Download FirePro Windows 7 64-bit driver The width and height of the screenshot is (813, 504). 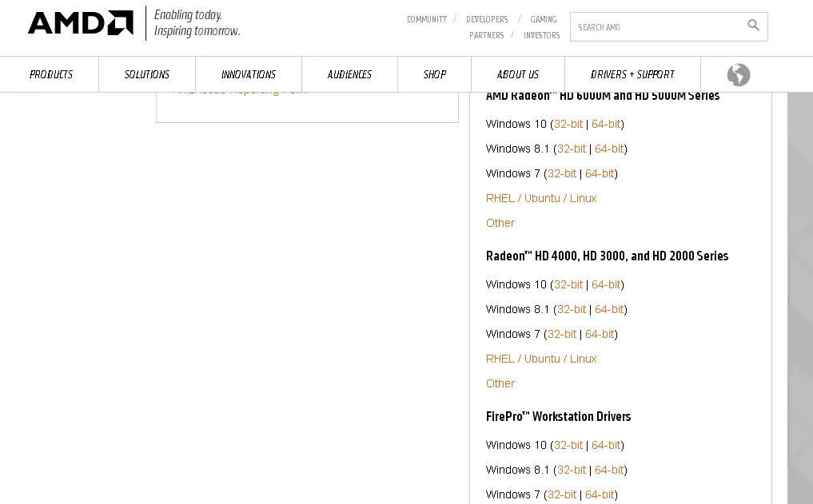[600, 495]
